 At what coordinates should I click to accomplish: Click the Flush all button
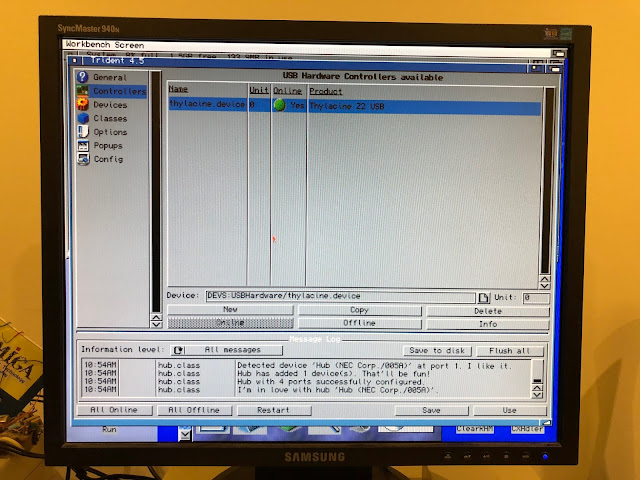510,351
